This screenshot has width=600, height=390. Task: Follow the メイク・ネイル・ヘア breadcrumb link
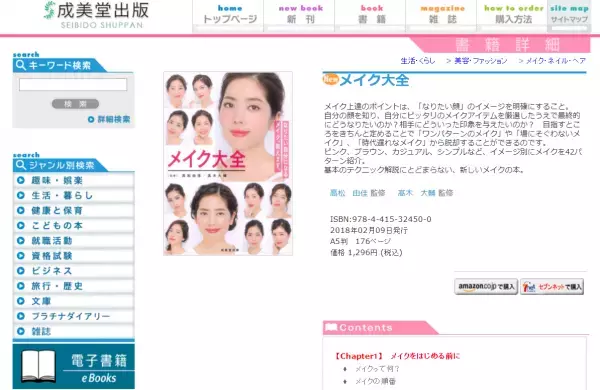click(556, 60)
